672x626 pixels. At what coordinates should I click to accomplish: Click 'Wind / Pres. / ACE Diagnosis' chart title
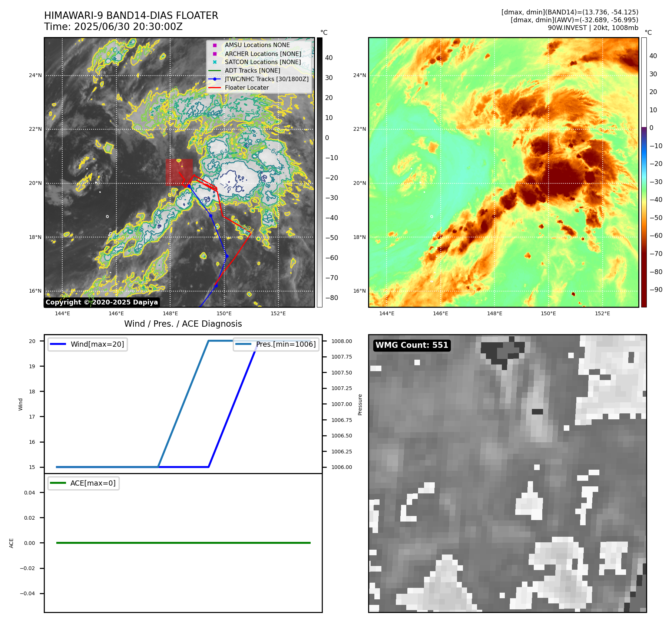click(183, 324)
